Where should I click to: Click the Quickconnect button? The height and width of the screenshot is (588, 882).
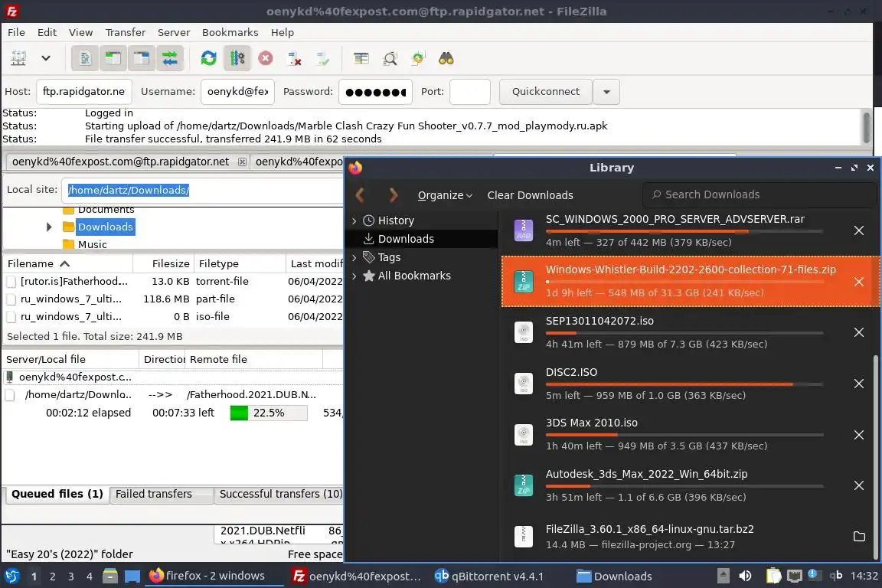point(546,92)
